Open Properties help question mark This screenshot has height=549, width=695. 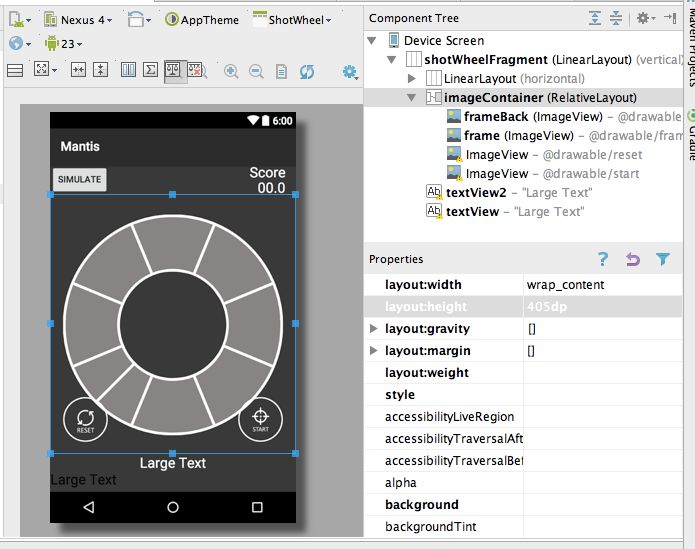pos(603,259)
